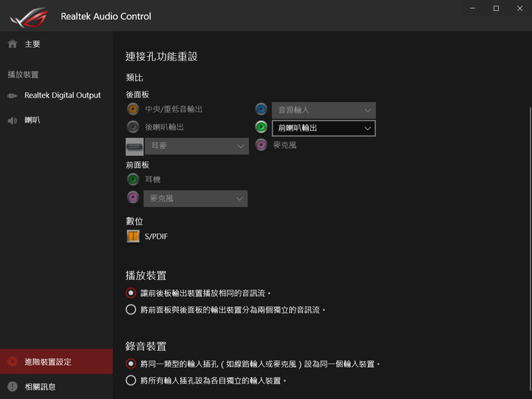The image size is (532, 399).
Task: Choose 將同一類型的輸入插孔 same input device option
Action: [131, 364]
